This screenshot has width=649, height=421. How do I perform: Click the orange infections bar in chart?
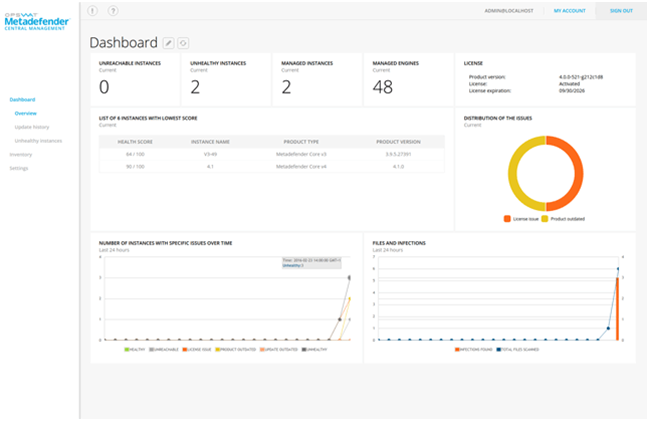click(x=618, y=309)
